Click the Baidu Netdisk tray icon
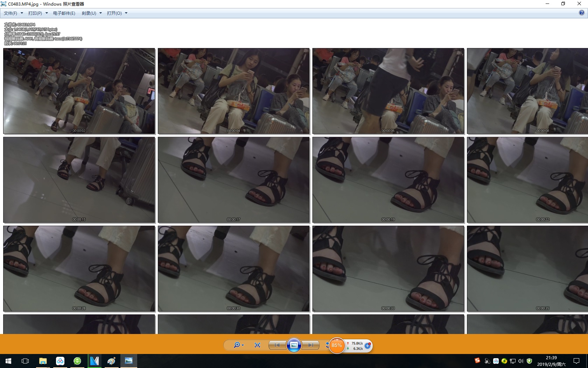This screenshot has height=368, width=588. click(496, 361)
